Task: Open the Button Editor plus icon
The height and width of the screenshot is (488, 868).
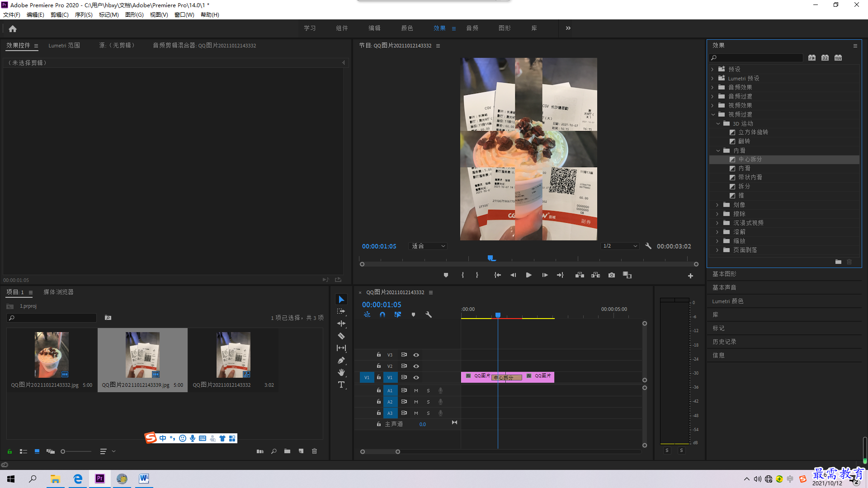Action: pos(690,276)
